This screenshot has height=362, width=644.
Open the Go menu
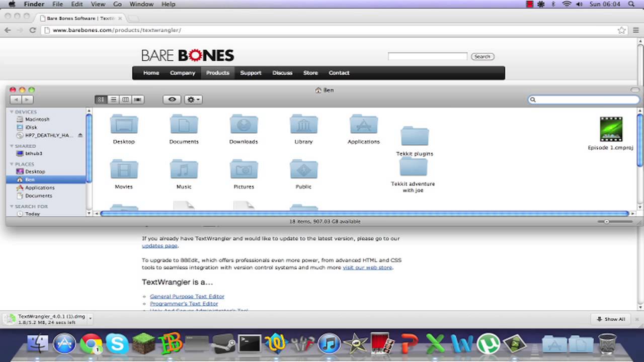click(117, 4)
